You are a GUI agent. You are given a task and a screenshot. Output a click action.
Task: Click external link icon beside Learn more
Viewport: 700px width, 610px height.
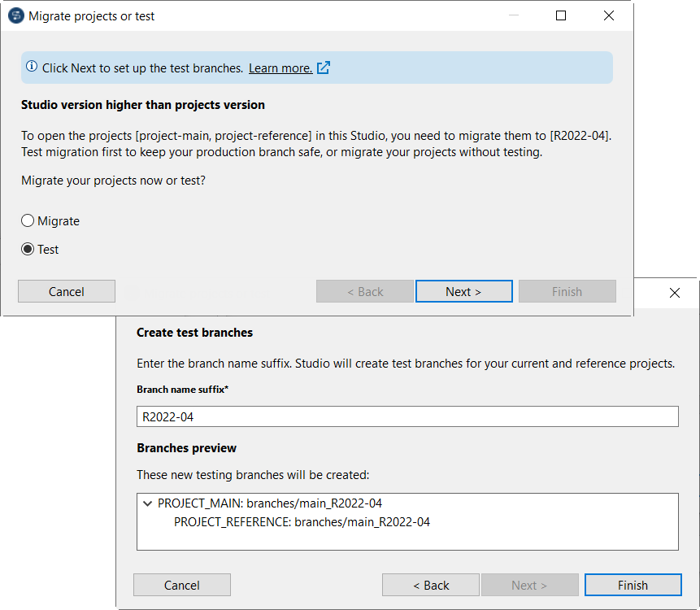coord(324,68)
